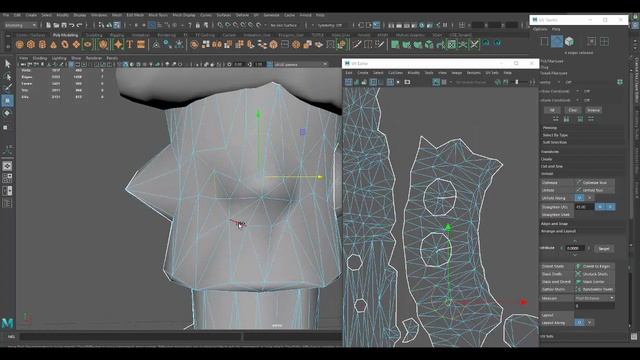Select the 3D cube mode icon in UV Toolkit

tap(569, 42)
